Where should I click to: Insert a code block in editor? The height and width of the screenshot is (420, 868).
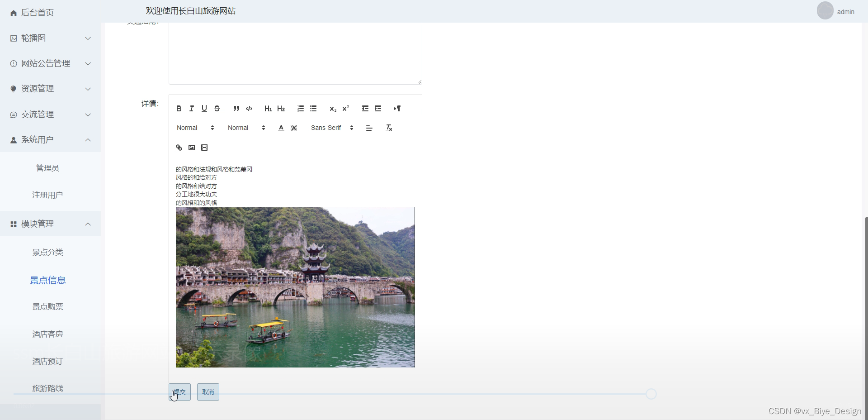tap(249, 109)
